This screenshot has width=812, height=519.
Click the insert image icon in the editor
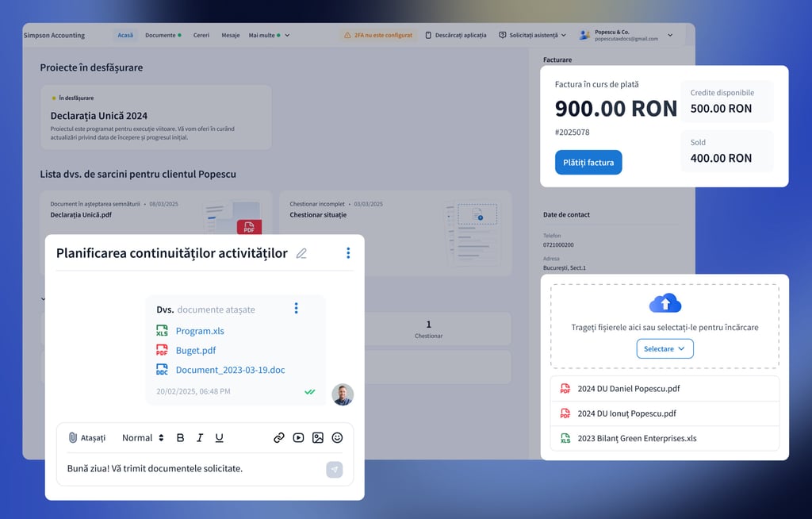pos(318,437)
